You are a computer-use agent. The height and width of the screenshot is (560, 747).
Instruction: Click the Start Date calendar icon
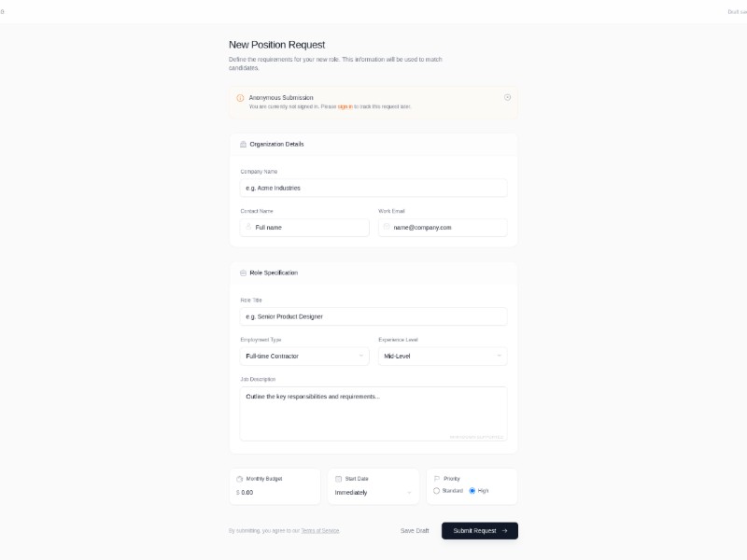(x=339, y=479)
